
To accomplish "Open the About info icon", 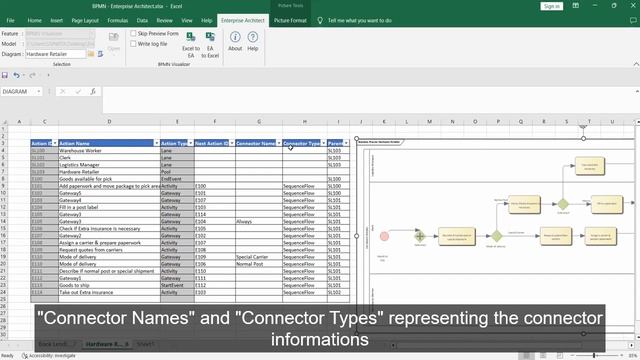I will tap(235, 37).
